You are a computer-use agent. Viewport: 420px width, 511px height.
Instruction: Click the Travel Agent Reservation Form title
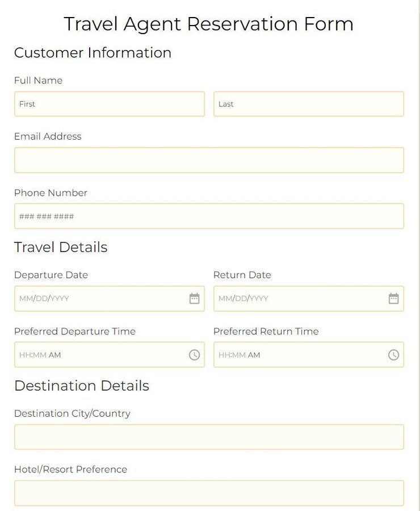click(x=209, y=24)
